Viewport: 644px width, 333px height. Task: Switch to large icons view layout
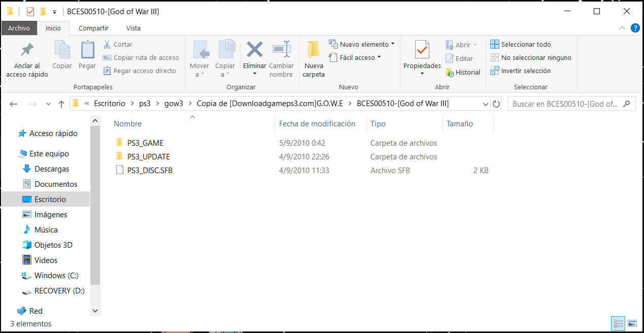tap(632, 323)
